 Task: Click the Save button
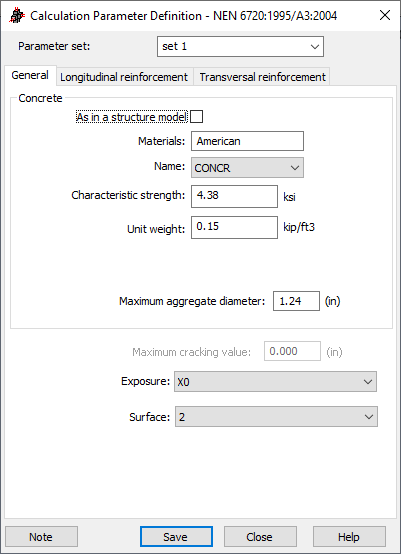point(176,537)
